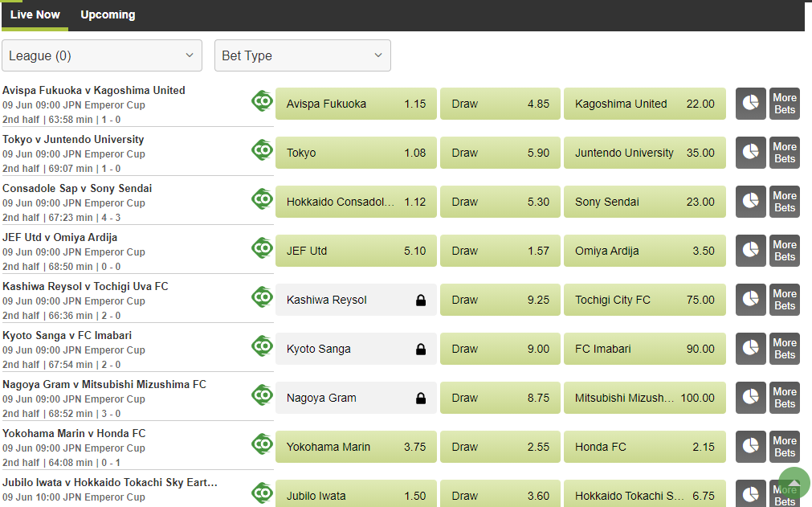The height and width of the screenshot is (507, 812).
Task: Bet on Kagoshima United at 22.00
Action: [x=645, y=104]
